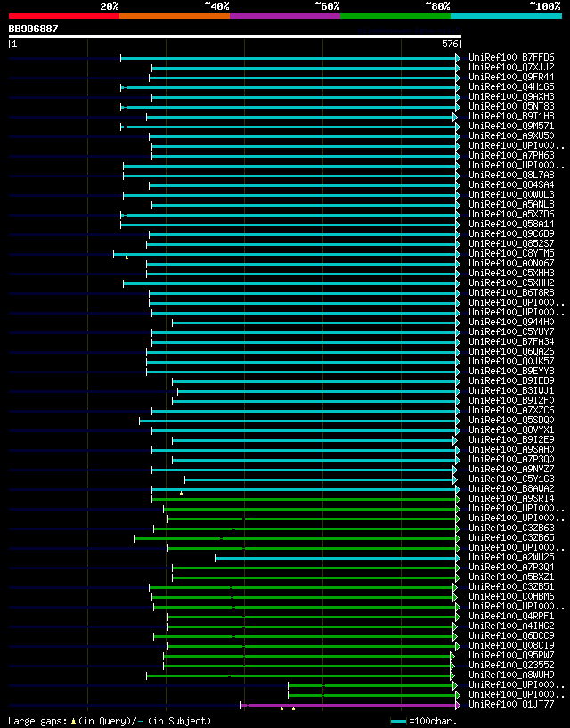Click the arrowhead ending the UniRef100_C5Y1G3 alignment
570x728 pixels.
coord(455,479)
